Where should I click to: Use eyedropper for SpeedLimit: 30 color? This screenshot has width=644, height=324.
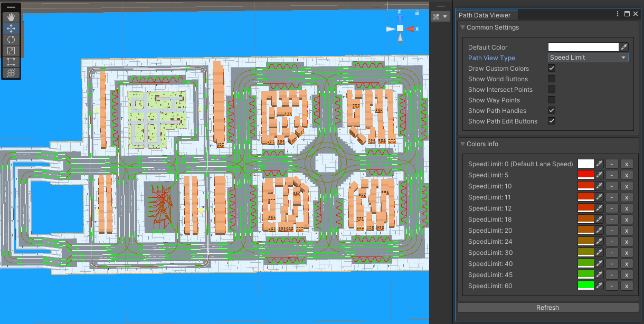tap(599, 253)
